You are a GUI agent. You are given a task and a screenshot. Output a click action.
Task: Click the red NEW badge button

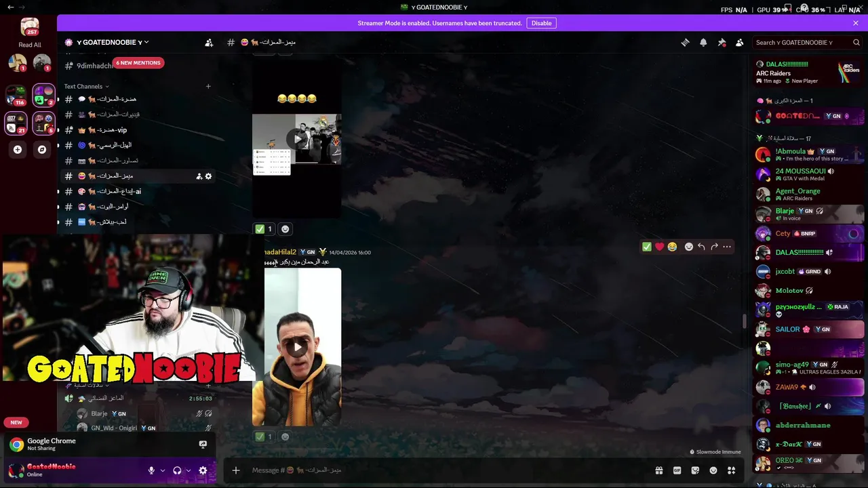pyautogui.click(x=16, y=422)
